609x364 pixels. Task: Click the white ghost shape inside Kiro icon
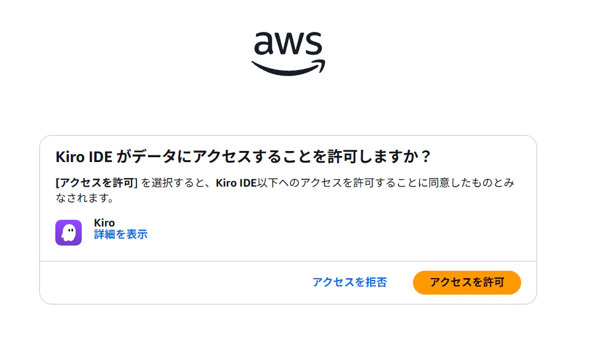click(69, 233)
